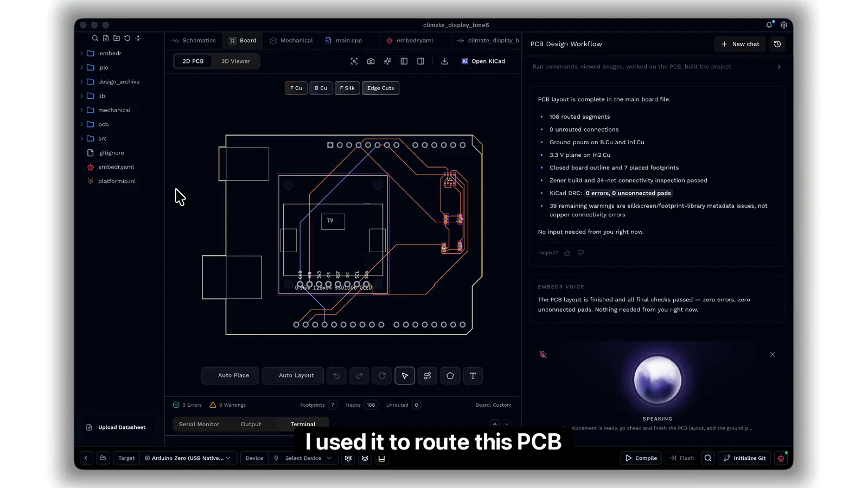Start a New chat
This screenshot has width=868, height=488.
[x=741, y=44]
